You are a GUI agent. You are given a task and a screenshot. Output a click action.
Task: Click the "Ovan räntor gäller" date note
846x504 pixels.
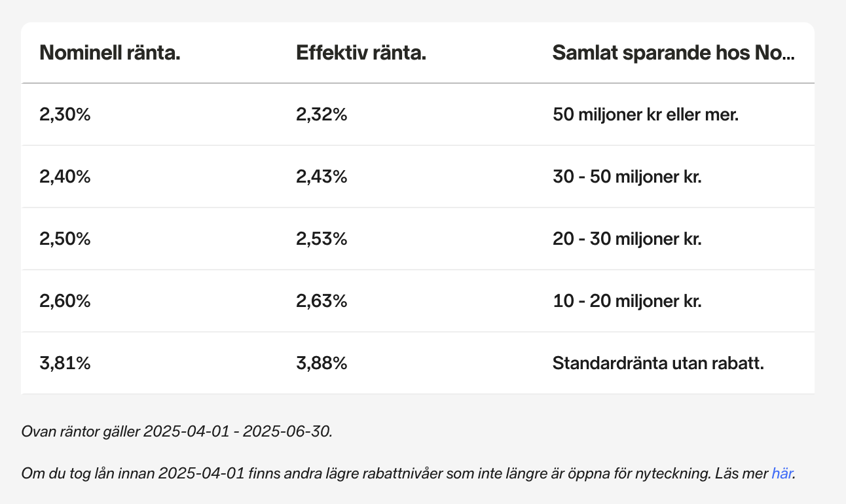click(x=177, y=432)
